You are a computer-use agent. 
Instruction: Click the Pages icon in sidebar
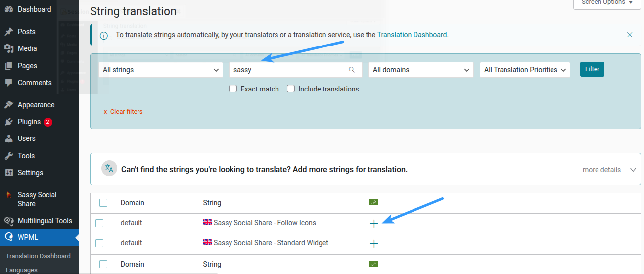click(8, 66)
